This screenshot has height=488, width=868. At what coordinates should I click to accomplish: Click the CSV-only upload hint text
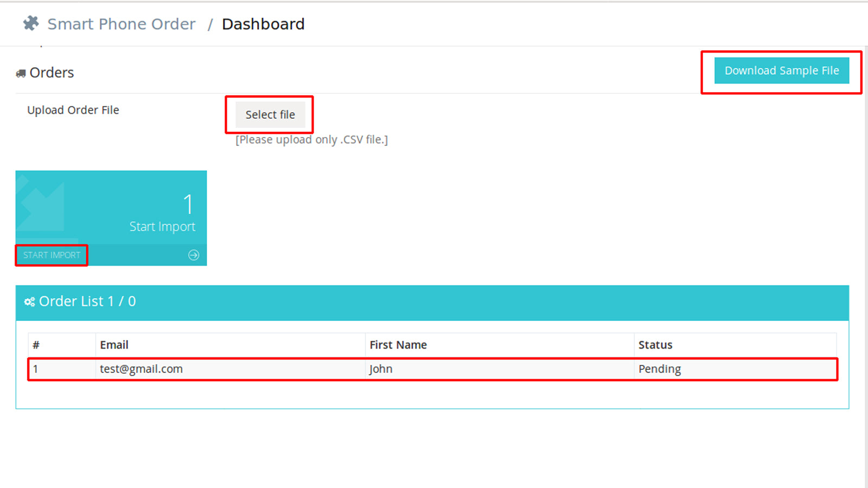tap(311, 139)
